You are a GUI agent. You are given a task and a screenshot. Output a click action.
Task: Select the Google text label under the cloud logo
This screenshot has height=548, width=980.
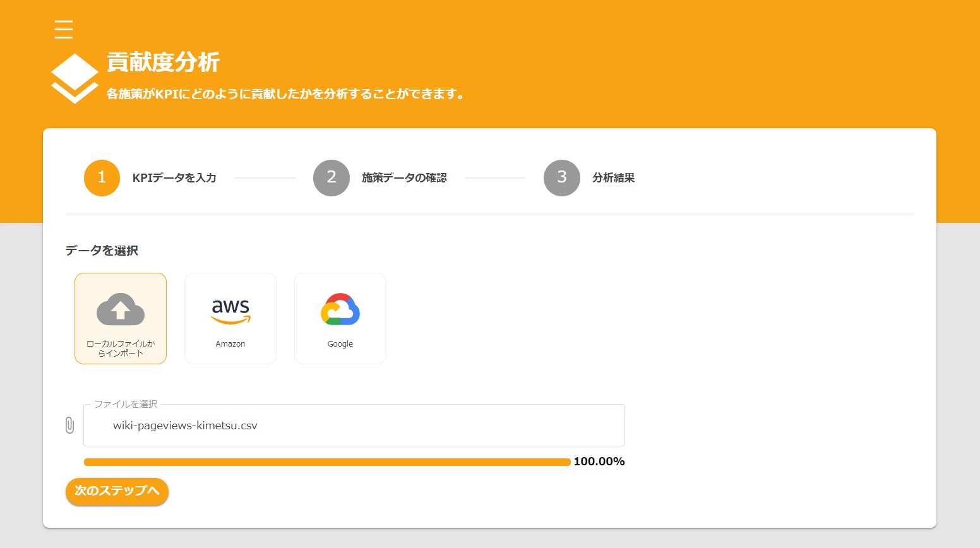coord(340,344)
